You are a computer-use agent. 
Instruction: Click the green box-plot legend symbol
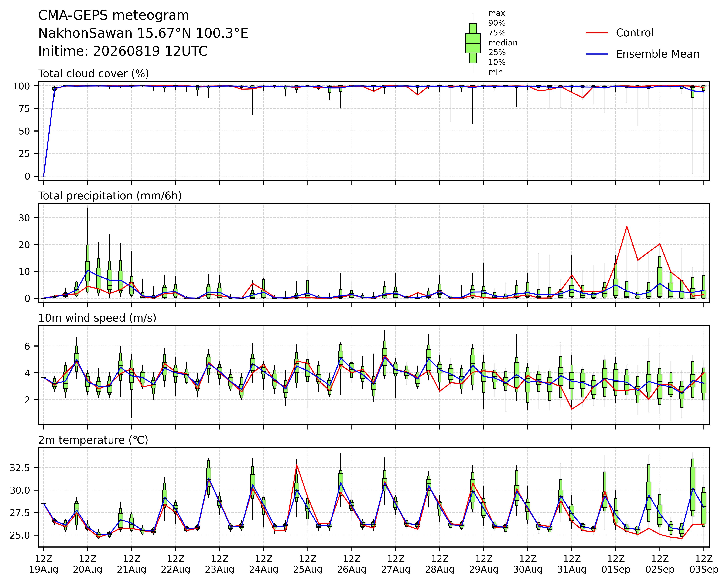(x=473, y=43)
